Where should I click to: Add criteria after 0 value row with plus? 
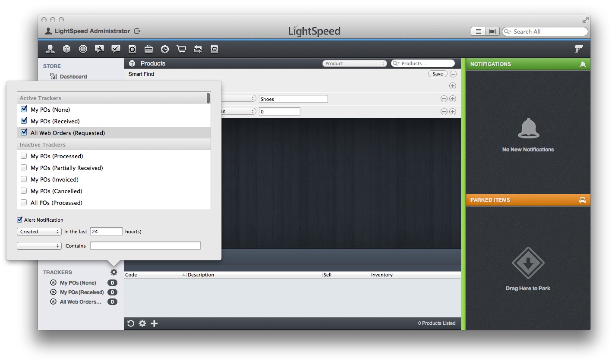453,112
